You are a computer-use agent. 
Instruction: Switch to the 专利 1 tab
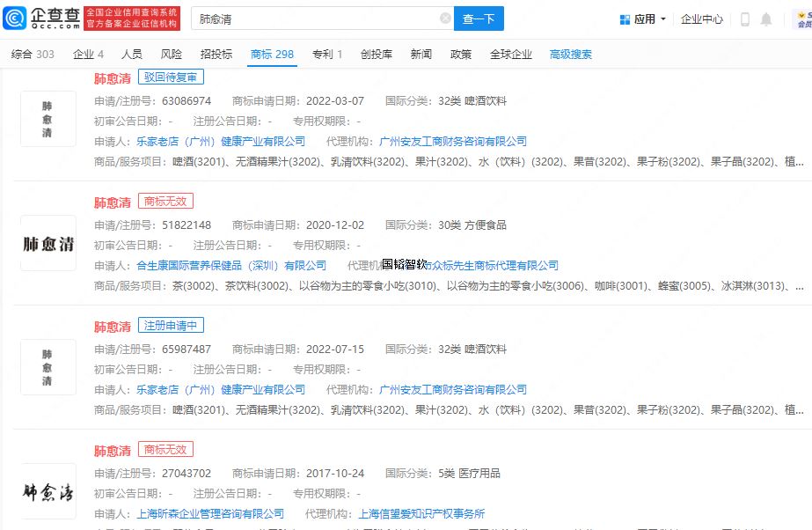point(327,54)
